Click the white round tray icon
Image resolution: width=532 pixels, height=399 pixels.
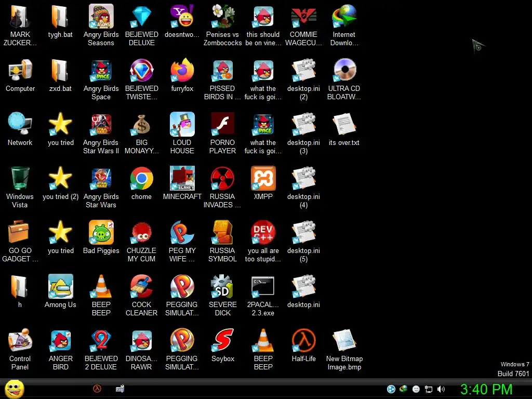416,389
